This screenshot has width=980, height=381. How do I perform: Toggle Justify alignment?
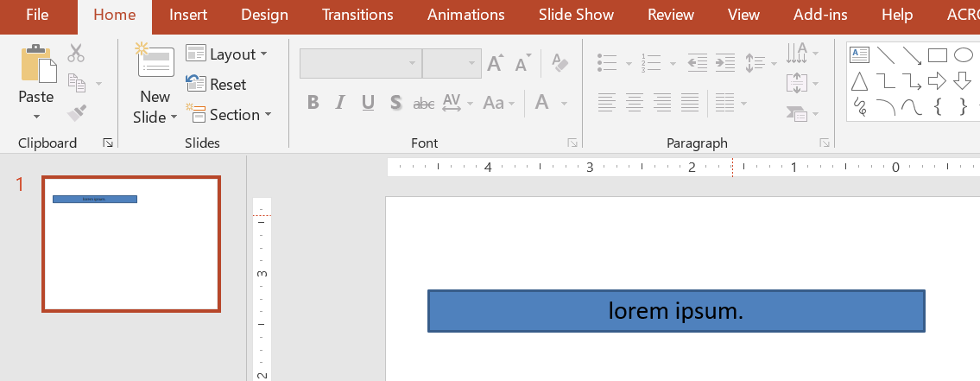coord(690,103)
